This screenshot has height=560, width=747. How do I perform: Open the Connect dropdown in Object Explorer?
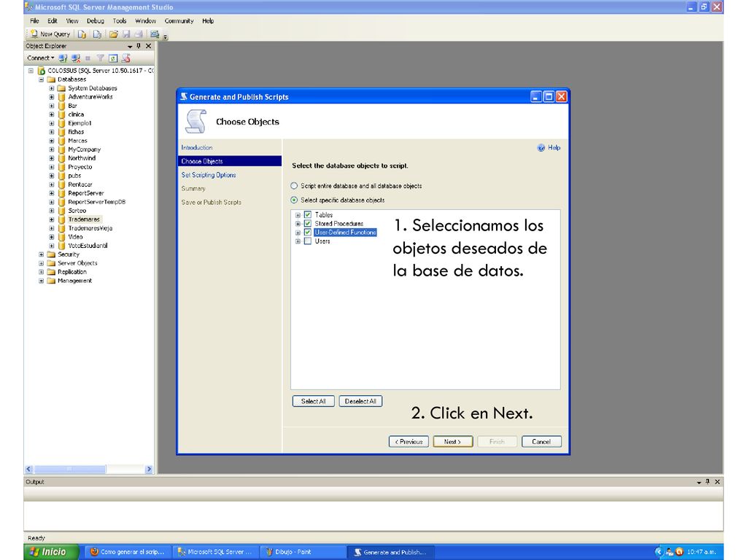point(41,58)
